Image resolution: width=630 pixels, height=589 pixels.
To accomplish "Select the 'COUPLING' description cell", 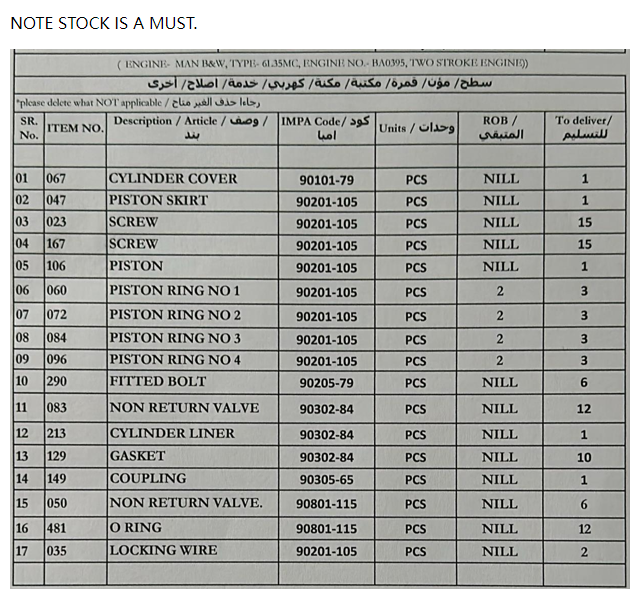I will [147, 478].
